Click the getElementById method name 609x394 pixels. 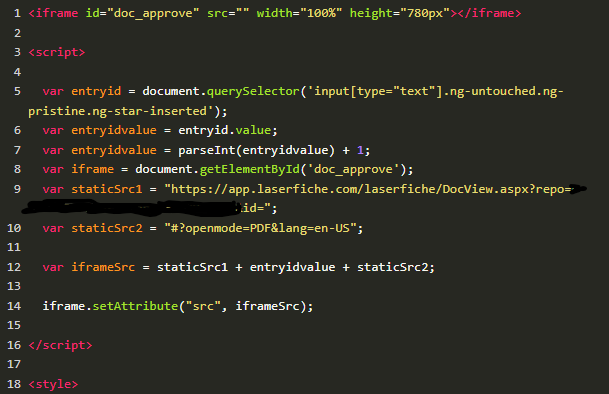tap(249, 169)
